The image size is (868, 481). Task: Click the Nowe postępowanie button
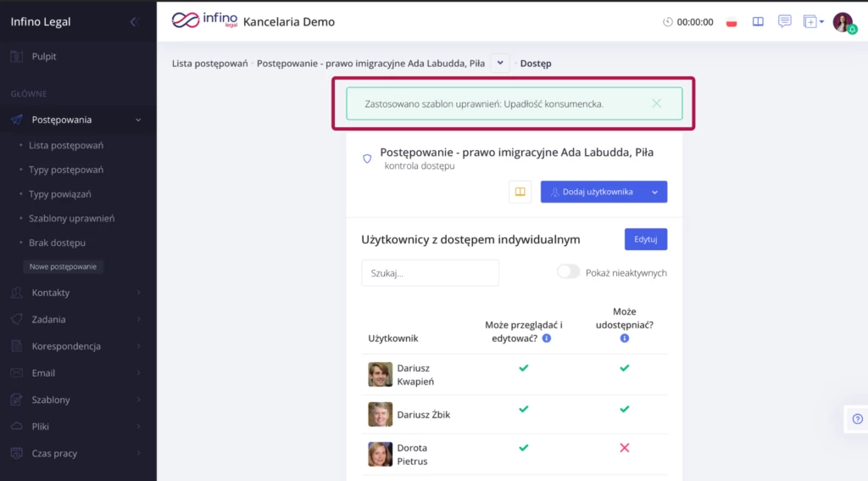pos(63,266)
